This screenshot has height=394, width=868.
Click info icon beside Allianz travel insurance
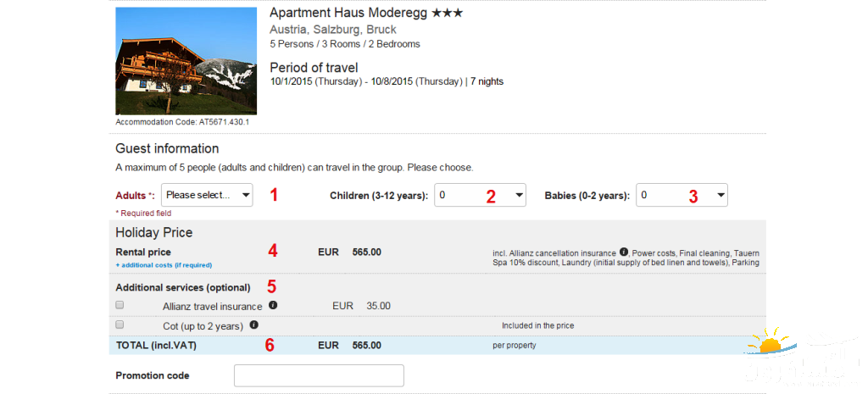coord(272,305)
